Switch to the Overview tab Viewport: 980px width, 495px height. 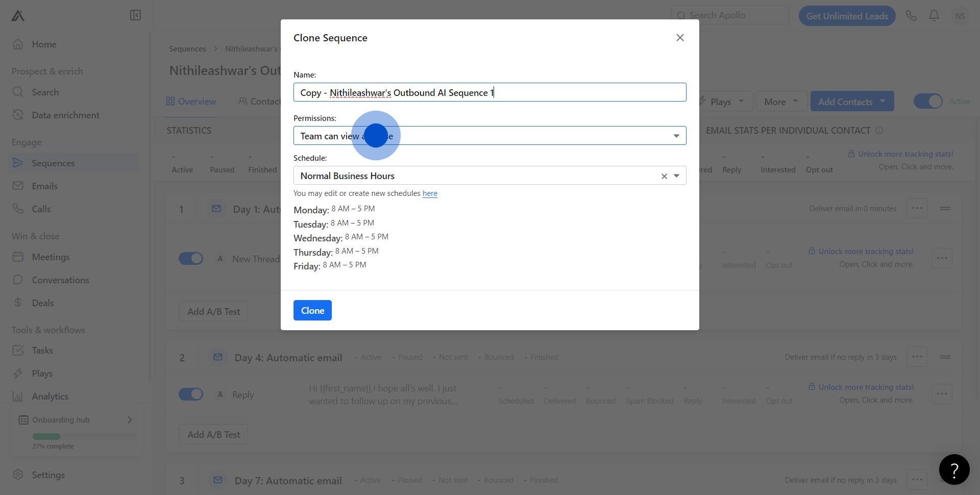191,102
